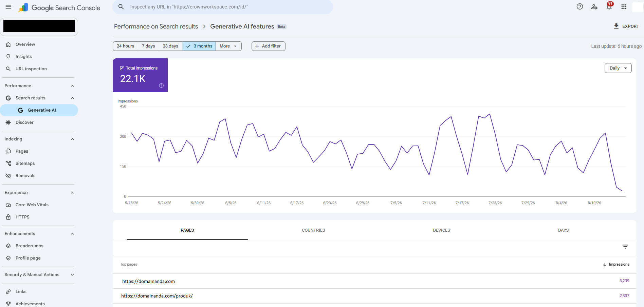Open the https://domainanda.com page row
This screenshot has width=644, height=307.
point(374,281)
